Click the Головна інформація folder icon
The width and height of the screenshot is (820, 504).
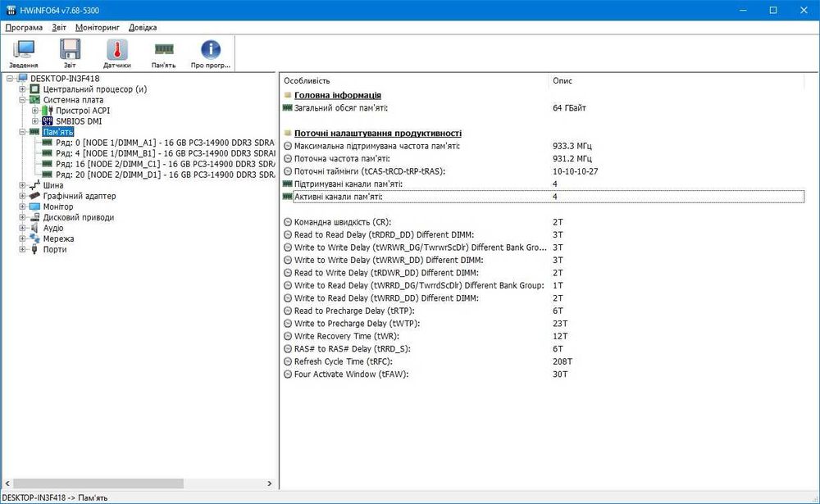point(288,95)
